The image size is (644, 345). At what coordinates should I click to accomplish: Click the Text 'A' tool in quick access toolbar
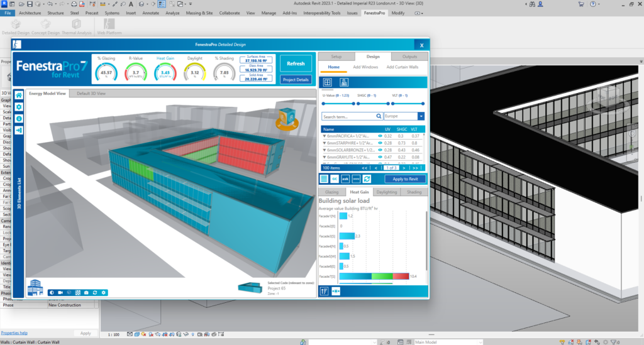(131, 4)
